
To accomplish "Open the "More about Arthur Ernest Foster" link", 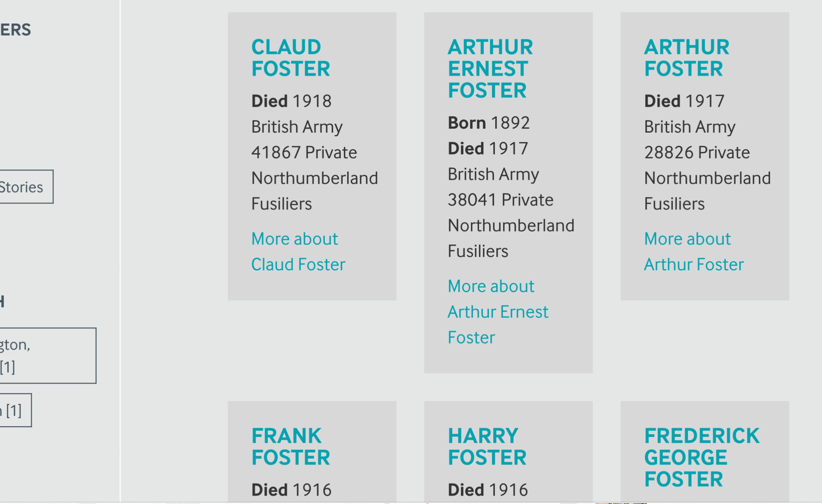I will coord(498,311).
